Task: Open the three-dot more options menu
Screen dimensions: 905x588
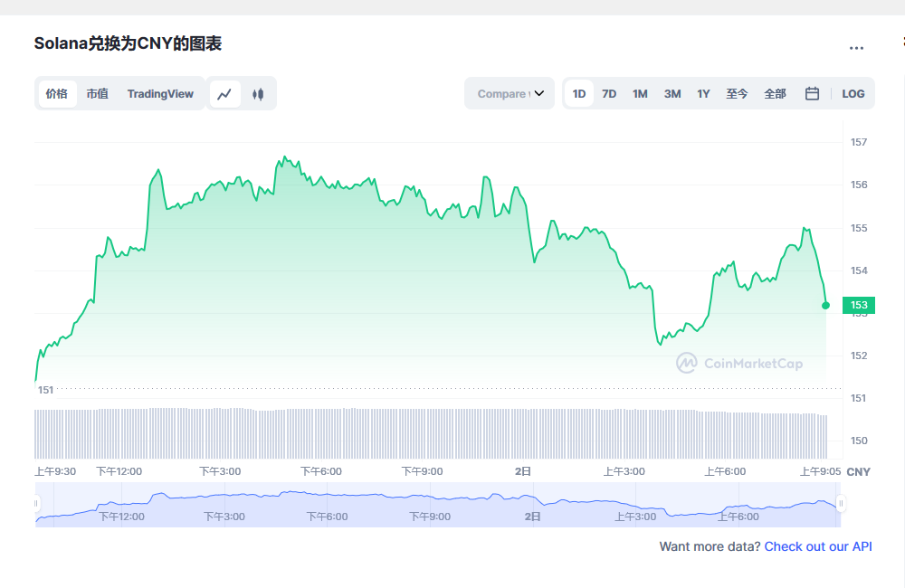Action: [856, 48]
